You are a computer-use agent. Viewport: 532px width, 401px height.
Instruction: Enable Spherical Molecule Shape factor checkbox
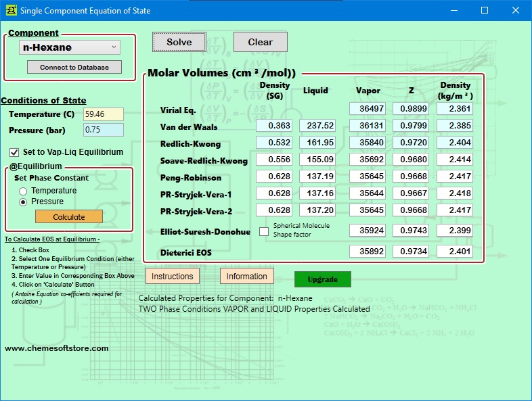(264, 231)
